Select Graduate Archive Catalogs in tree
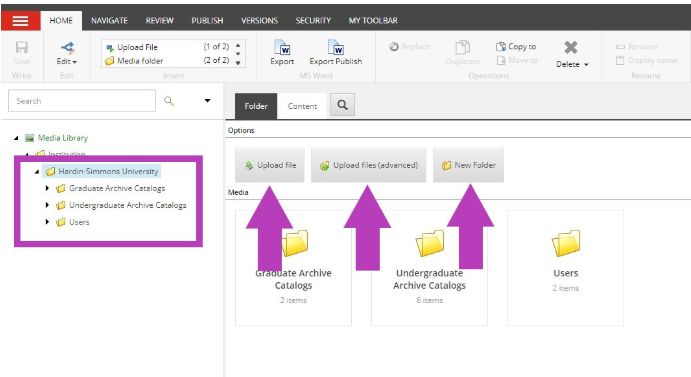The width and height of the screenshot is (691, 377). click(x=117, y=188)
